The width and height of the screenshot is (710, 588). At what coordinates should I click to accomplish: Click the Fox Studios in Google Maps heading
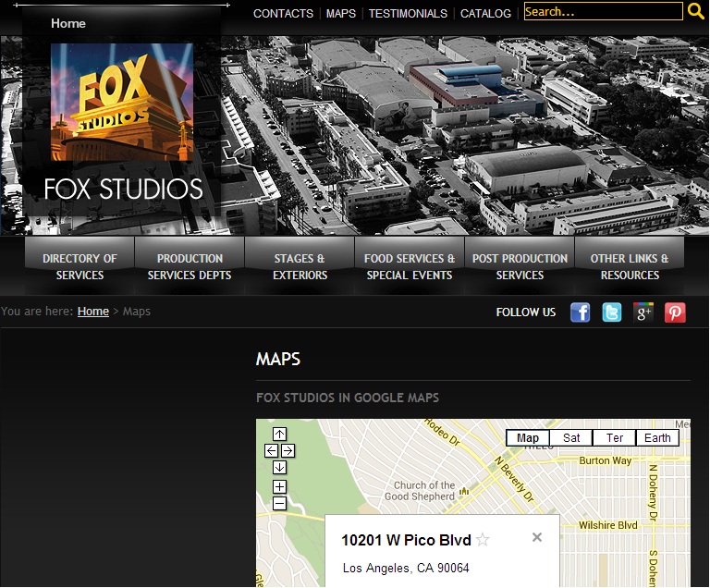tap(348, 398)
